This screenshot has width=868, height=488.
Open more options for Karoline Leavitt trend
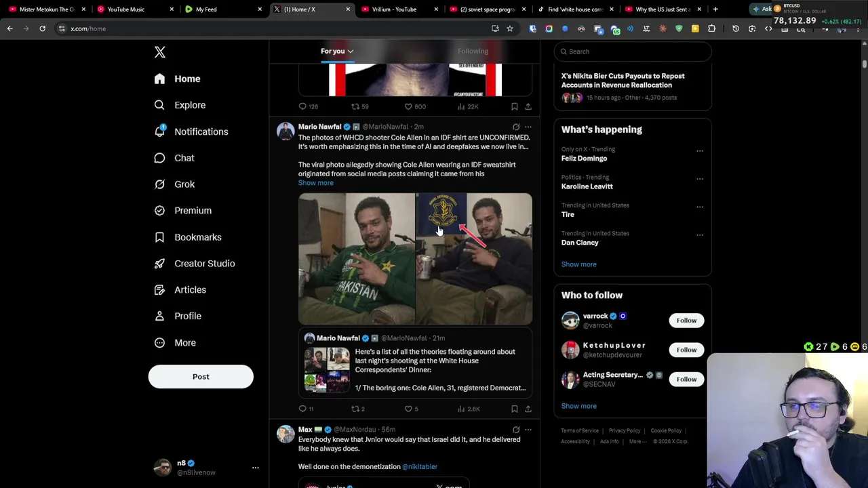tap(700, 179)
